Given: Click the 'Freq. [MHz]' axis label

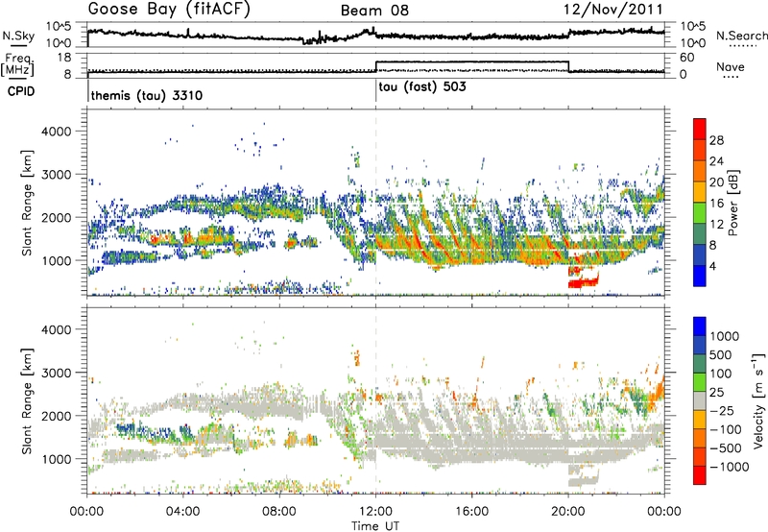Looking at the screenshot, I should (17, 64).
